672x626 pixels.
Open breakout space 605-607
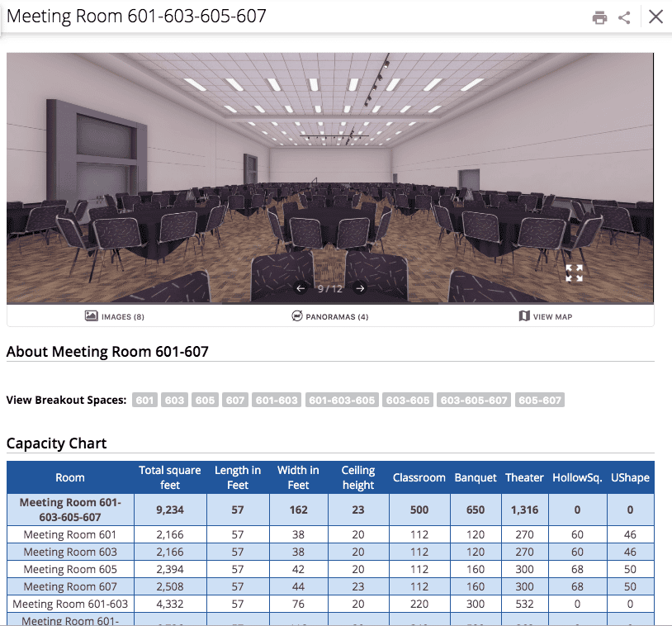coord(538,400)
